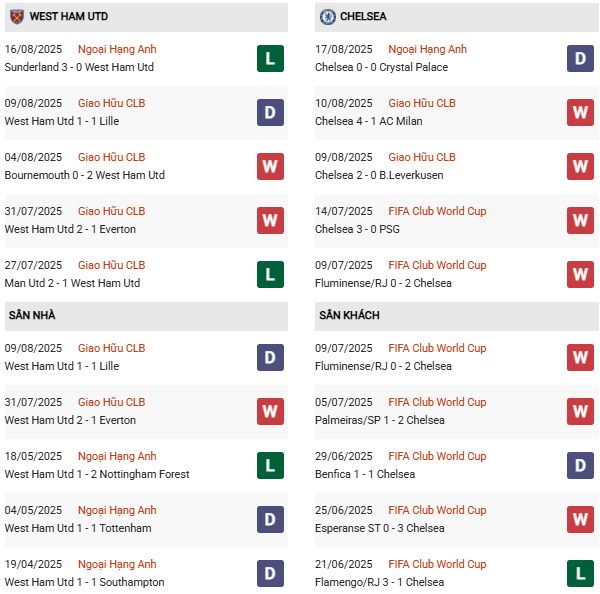This screenshot has height=594, width=600.
Task: Open Giao Hữu CLB link dated 10/08/2025
Action: click(421, 103)
